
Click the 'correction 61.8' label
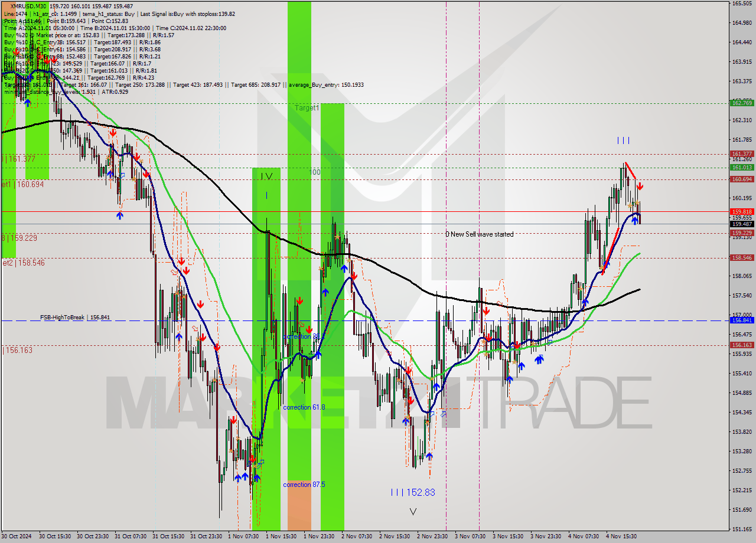tap(304, 407)
